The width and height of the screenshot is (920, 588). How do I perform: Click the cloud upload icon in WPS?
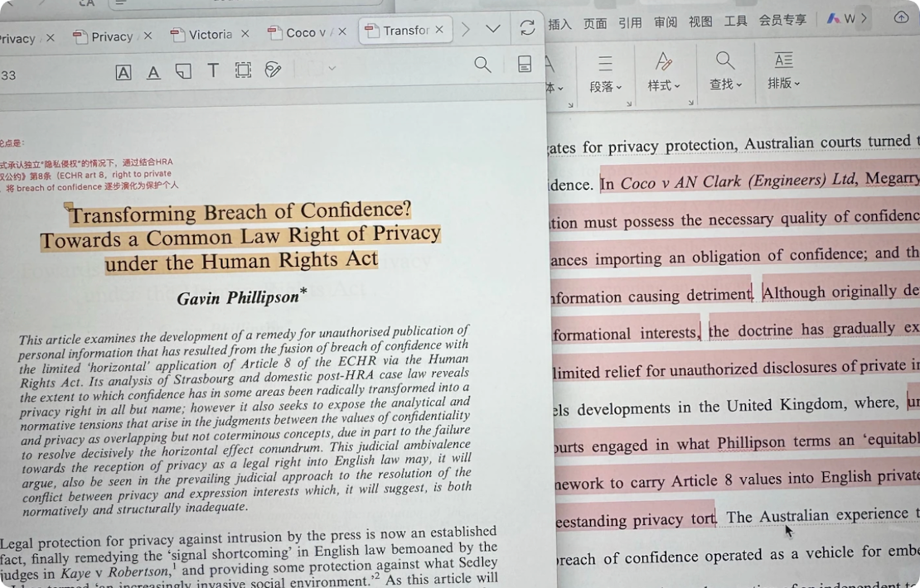[901, 17]
